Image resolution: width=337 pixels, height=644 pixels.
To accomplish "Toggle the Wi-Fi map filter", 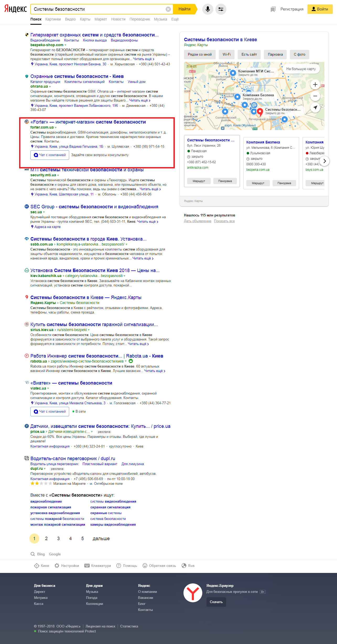I will [227, 55].
